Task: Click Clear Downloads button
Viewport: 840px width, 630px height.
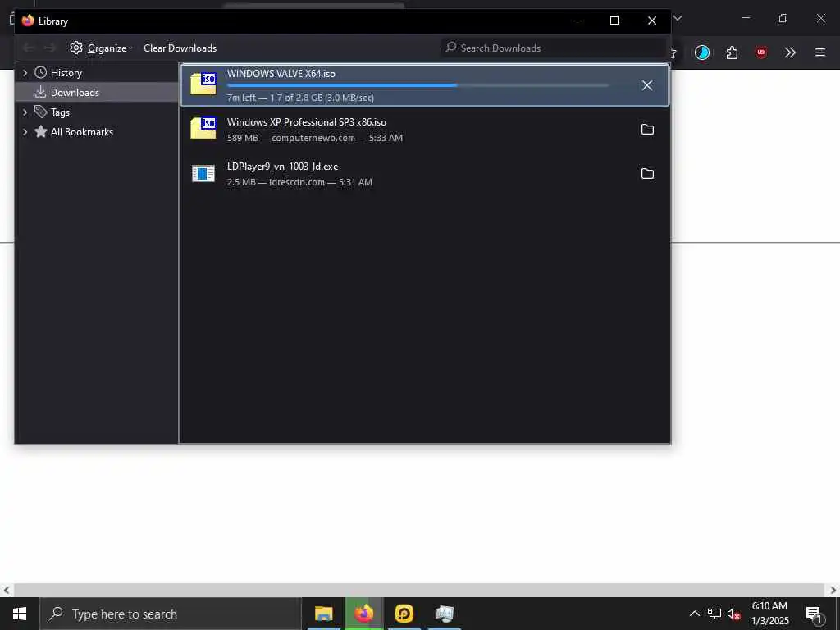Action: (180, 48)
